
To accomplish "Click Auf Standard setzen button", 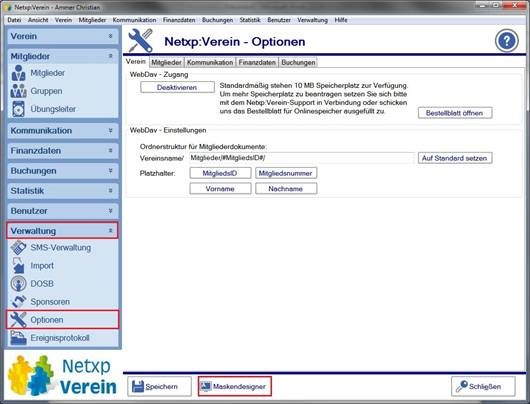I will coord(455,158).
